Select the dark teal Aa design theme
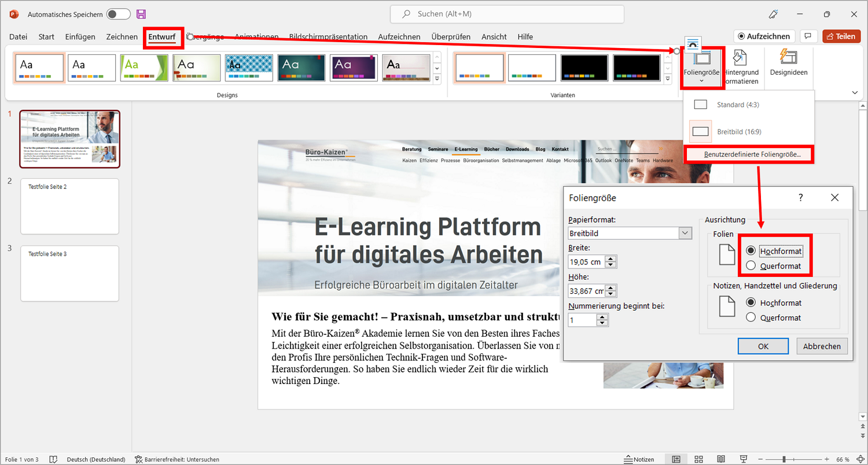This screenshot has height=465, width=868. 301,68
